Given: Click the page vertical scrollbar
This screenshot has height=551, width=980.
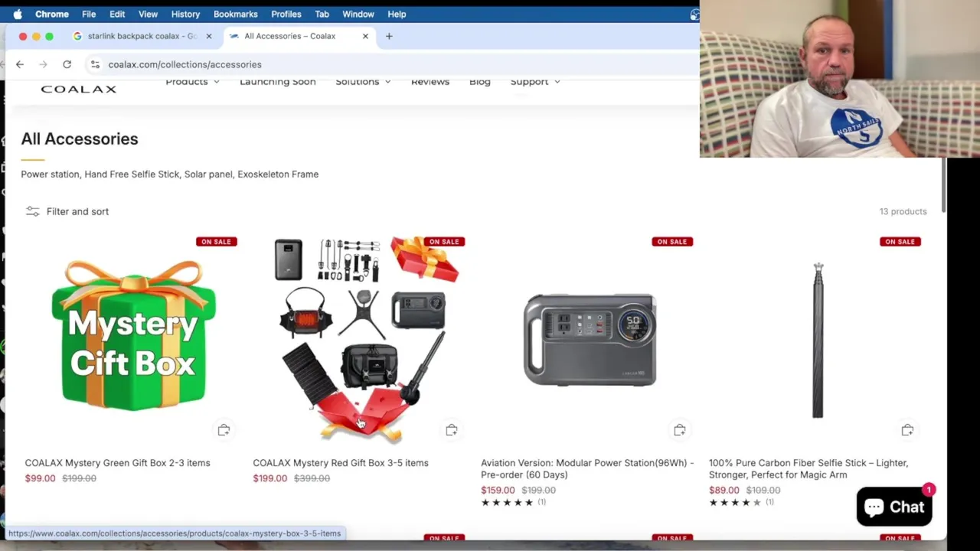Looking at the screenshot, I should [944, 186].
